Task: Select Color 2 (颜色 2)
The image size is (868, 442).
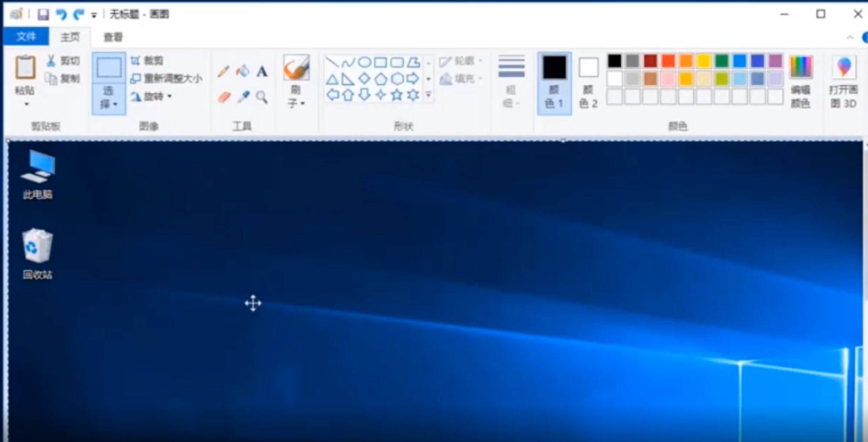Action: click(588, 83)
